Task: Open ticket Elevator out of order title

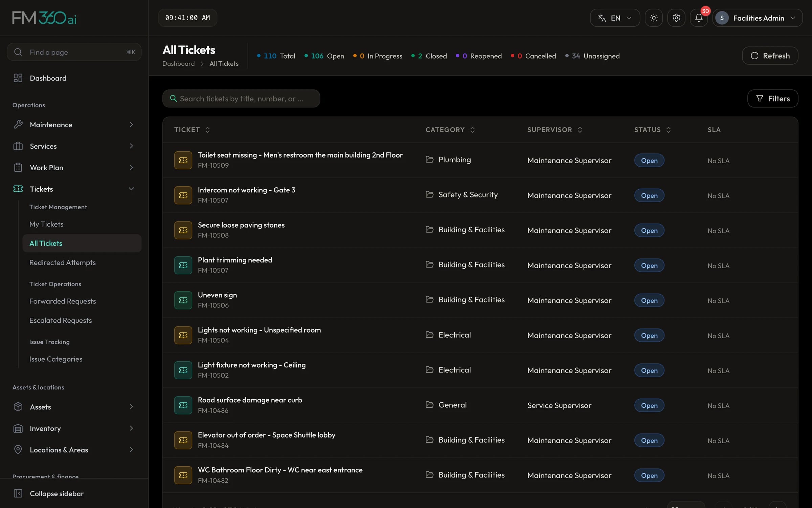Action: coord(266,435)
